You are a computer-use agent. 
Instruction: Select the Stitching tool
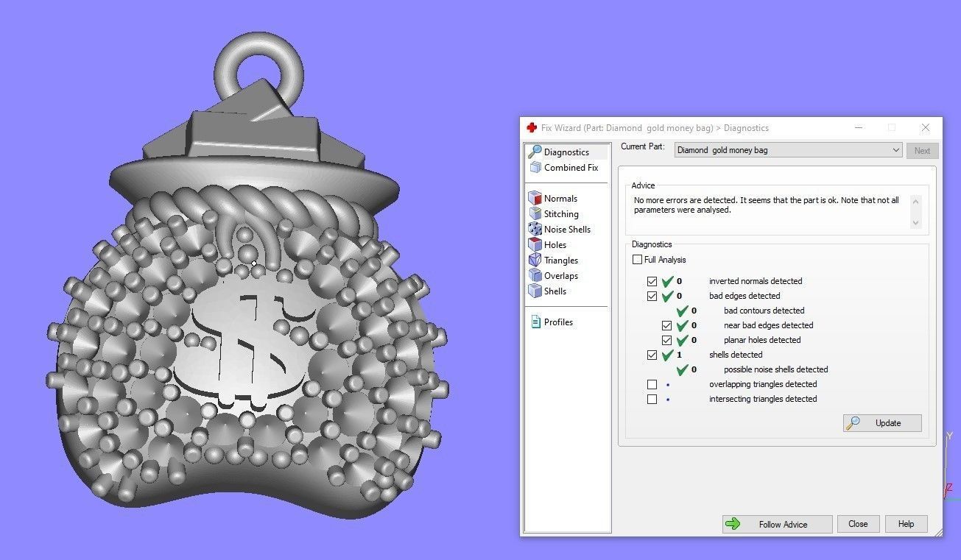[560, 213]
